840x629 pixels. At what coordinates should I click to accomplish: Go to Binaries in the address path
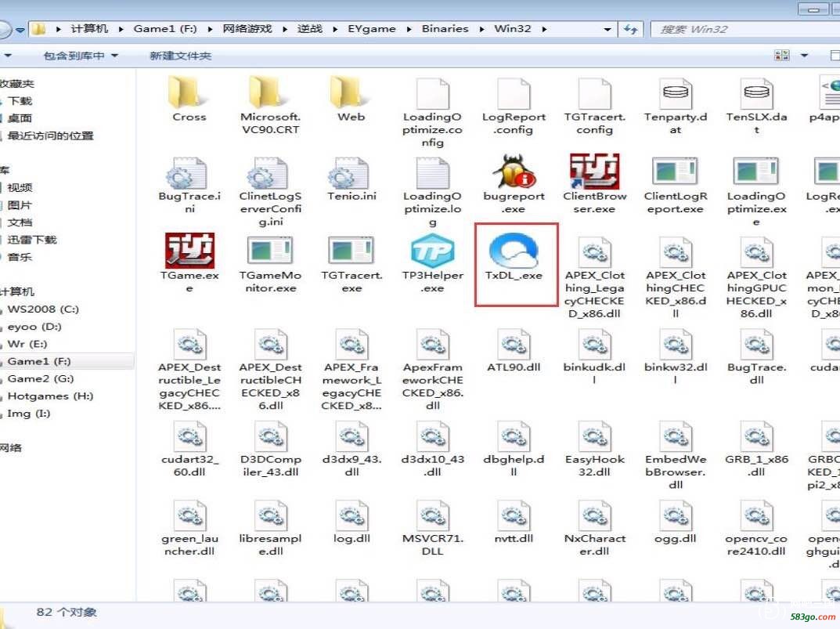pyautogui.click(x=445, y=29)
